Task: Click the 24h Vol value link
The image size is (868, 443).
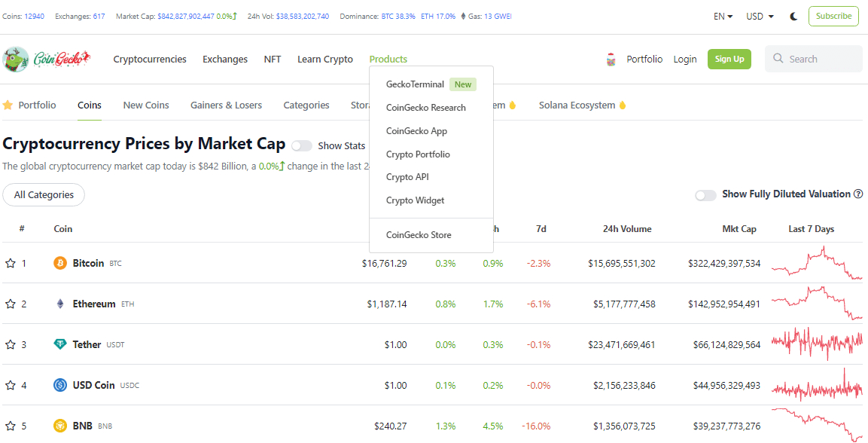Action: tap(302, 17)
